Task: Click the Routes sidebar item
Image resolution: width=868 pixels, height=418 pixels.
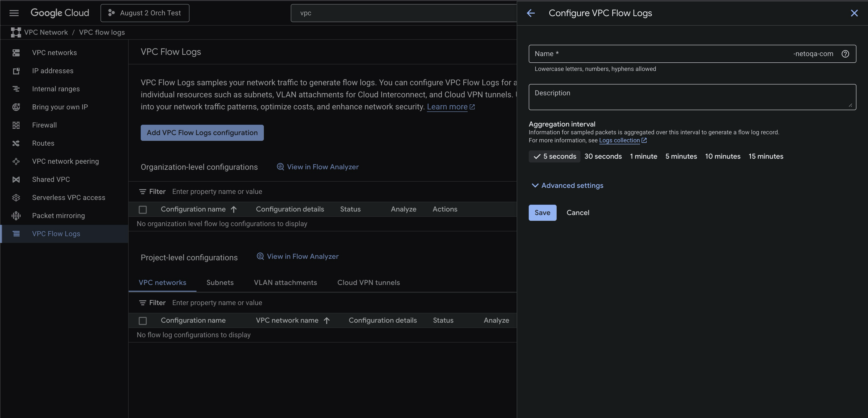Action: (43, 143)
